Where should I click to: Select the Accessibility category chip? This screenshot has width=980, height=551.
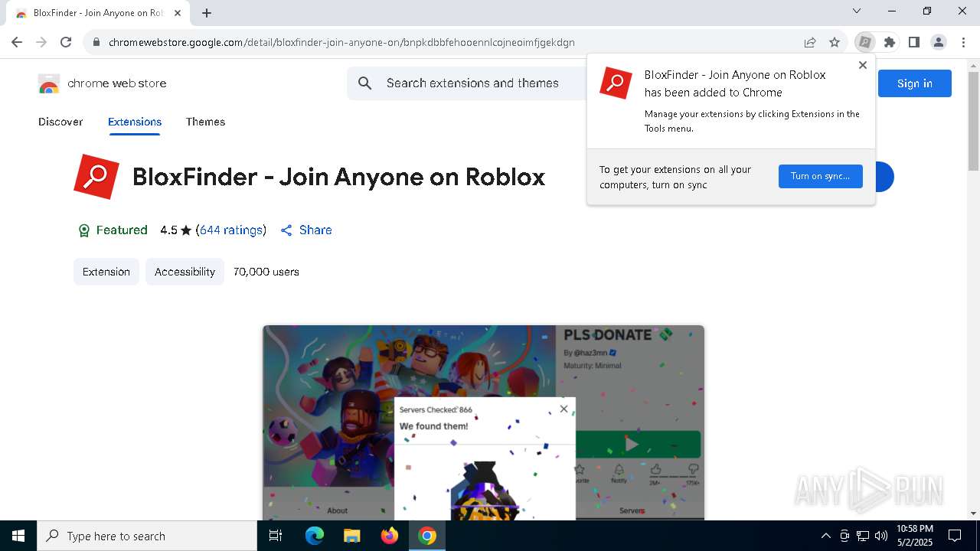(185, 272)
